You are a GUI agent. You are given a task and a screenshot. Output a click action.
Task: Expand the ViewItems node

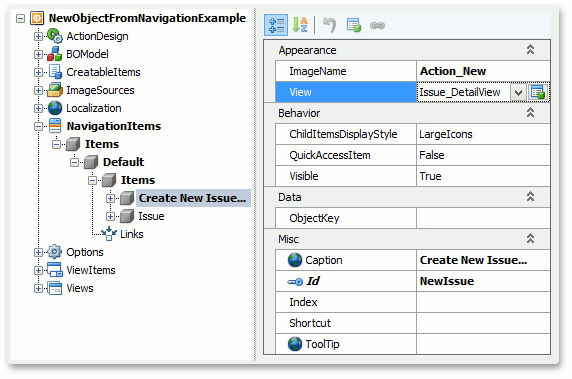(x=38, y=270)
